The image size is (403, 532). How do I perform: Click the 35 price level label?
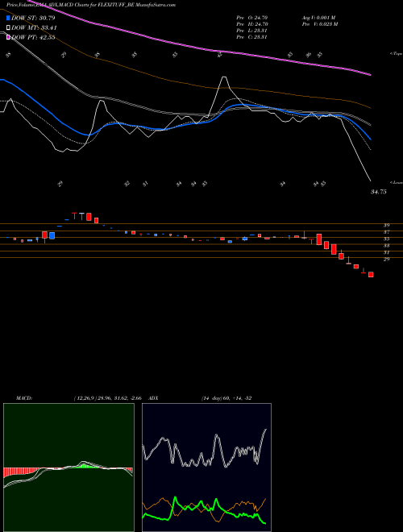pyautogui.click(x=386, y=239)
